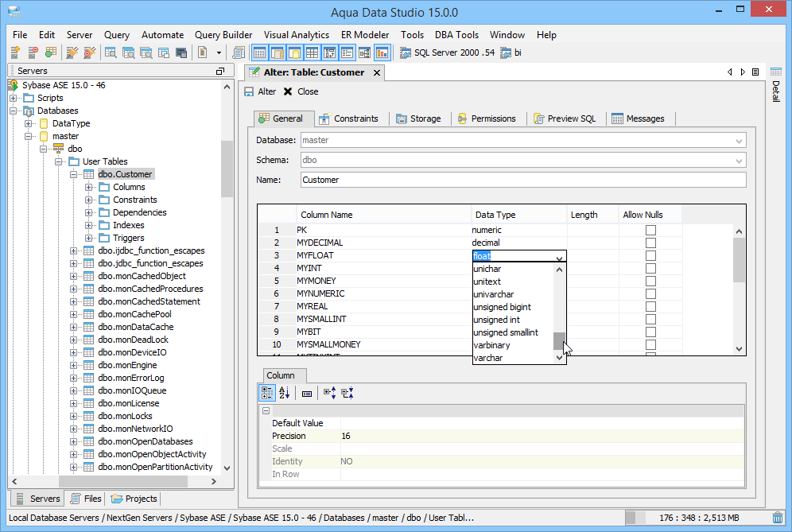The height and width of the screenshot is (532, 792).
Task: Click the Precision value 16 field
Action: point(542,436)
